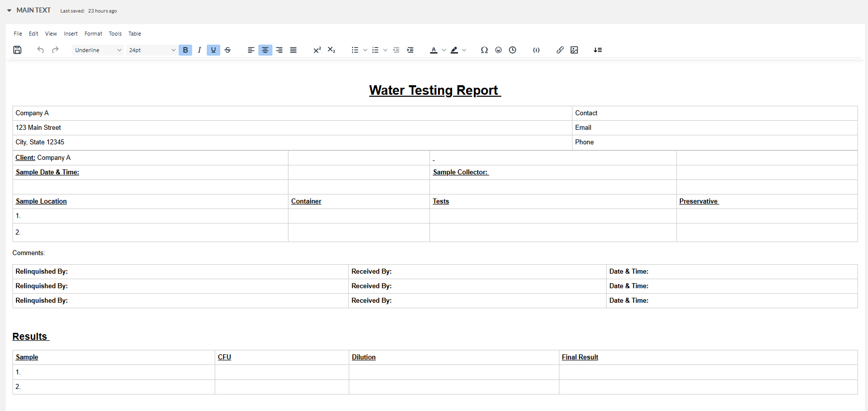Screen dimensions: 868x411
Task: Insert a merge field braces icon
Action: [x=536, y=50]
